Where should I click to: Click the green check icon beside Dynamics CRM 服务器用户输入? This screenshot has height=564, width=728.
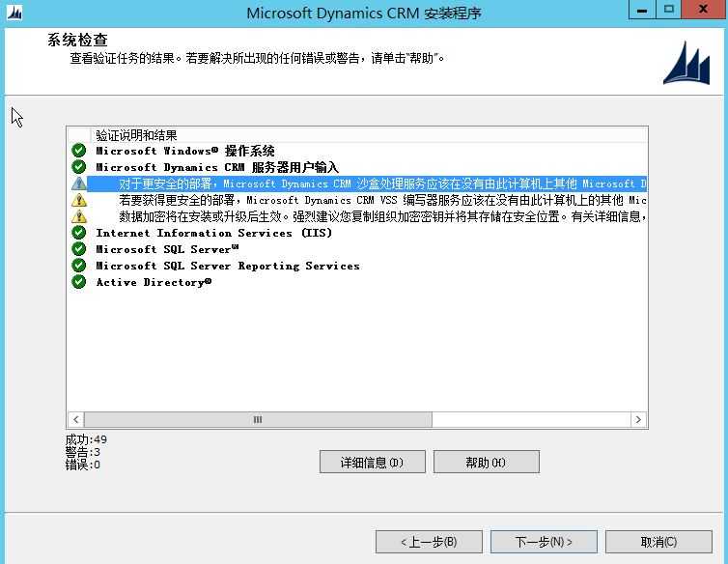[x=79, y=166]
